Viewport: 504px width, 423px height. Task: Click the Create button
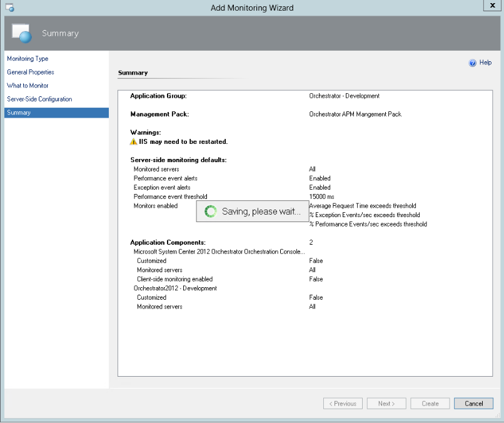pos(430,404)
